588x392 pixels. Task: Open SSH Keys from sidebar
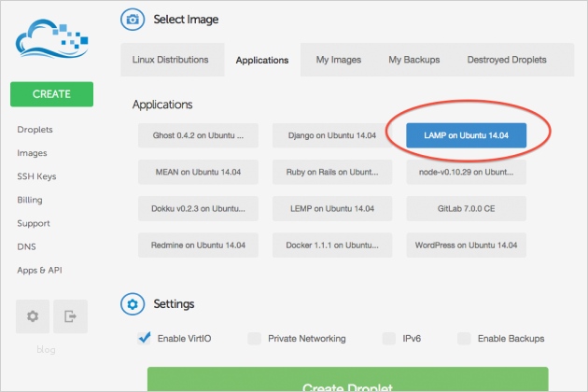(36, 176)
